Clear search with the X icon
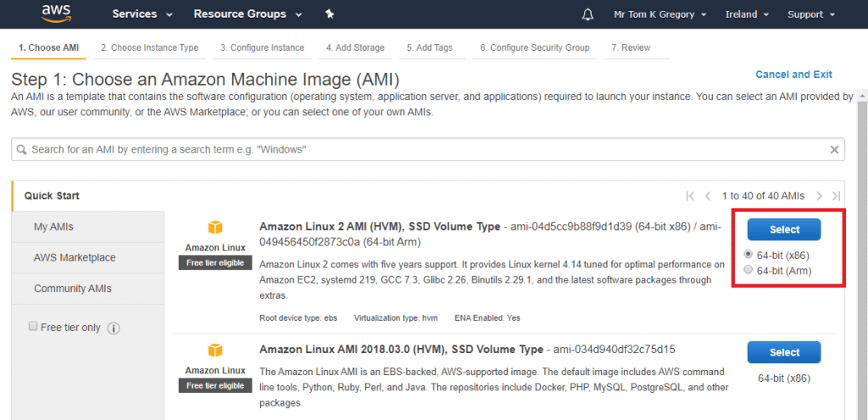The image size is (868, 420). [835, 149]
